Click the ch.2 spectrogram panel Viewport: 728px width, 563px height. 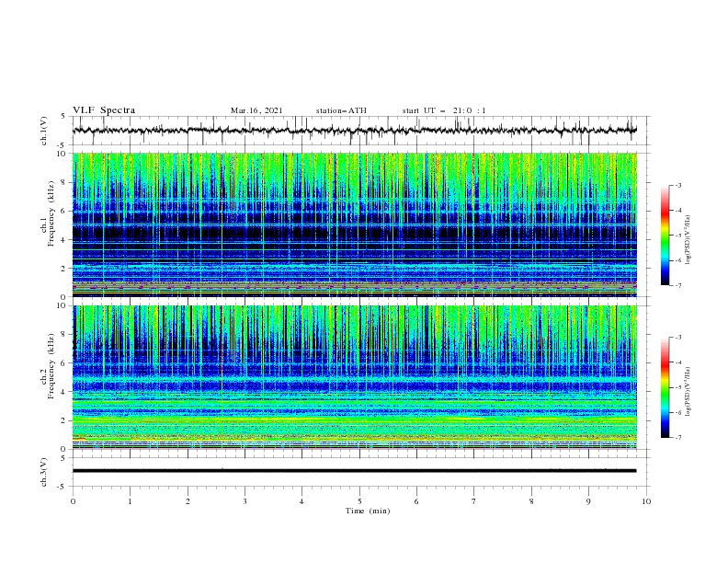(x=355, y=377)
